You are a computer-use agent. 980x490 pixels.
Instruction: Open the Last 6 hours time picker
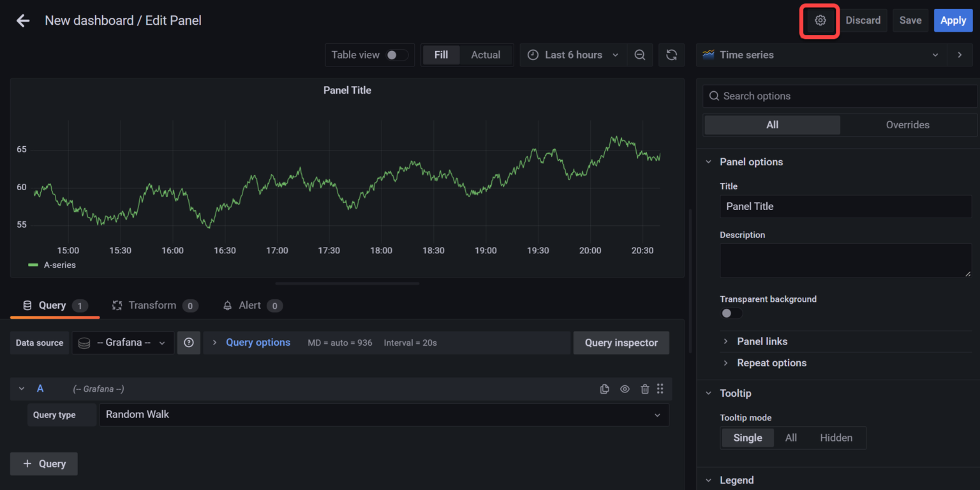pos(572,55)
